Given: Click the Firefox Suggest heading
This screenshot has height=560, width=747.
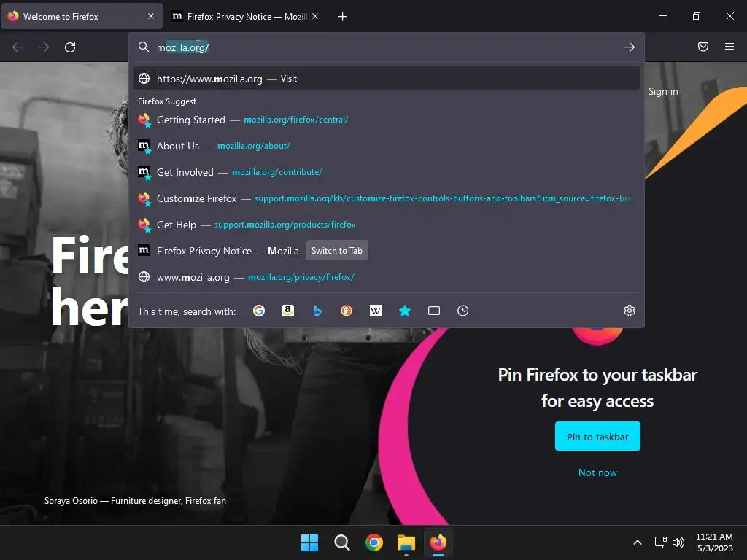Looking at the screenshot, I should tap(167, 101).
